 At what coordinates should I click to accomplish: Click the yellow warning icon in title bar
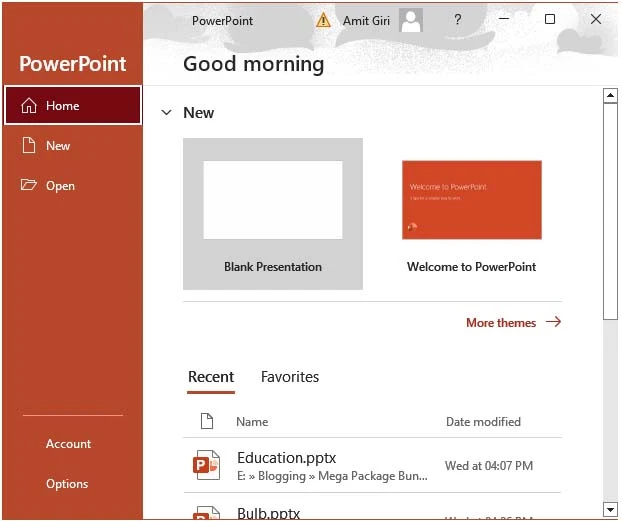point(323,19)
